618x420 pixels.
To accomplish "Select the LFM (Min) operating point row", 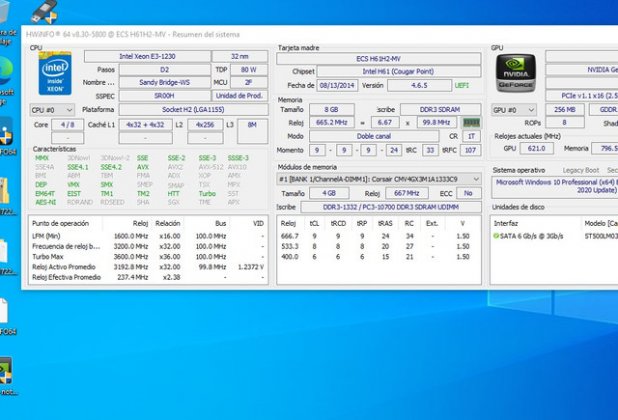I will pyautogui.click(x=148, y=236).
